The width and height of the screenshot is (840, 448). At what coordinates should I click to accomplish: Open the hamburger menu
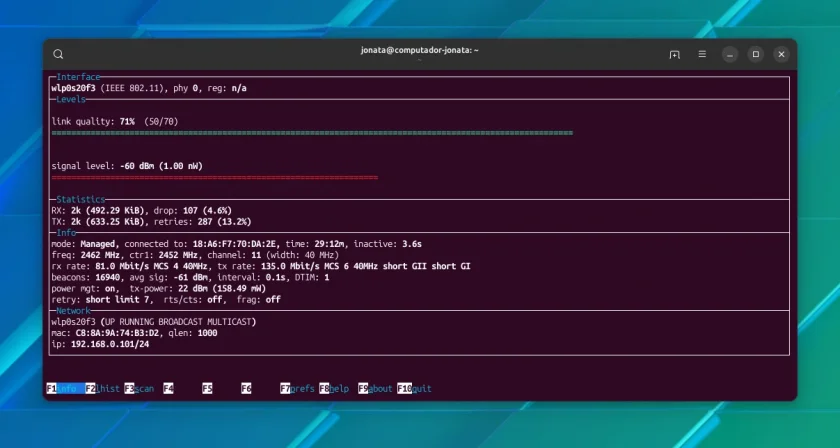[702, 54]
